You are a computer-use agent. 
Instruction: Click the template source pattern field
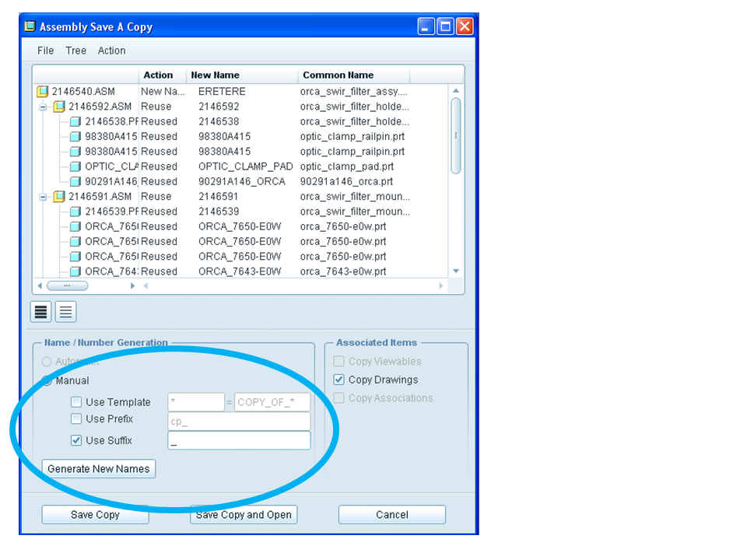pos(196,402)
